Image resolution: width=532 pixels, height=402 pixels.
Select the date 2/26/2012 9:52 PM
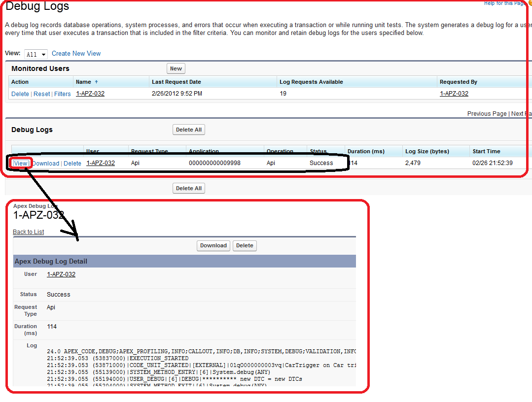177,94
